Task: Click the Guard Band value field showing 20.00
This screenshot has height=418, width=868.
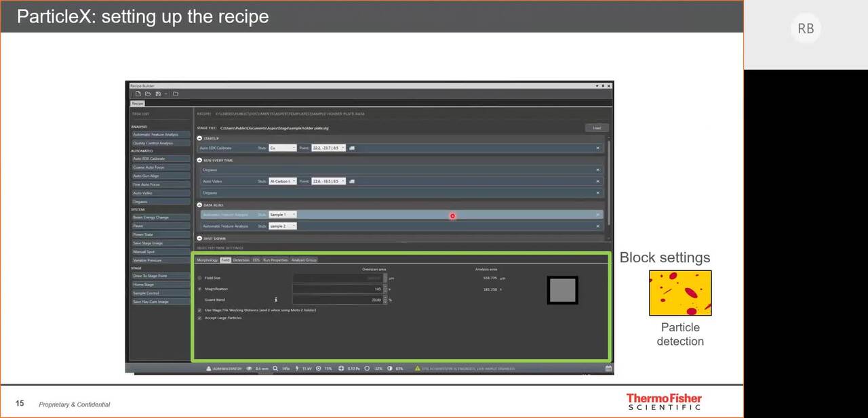Action: click(x=338, y=299)
